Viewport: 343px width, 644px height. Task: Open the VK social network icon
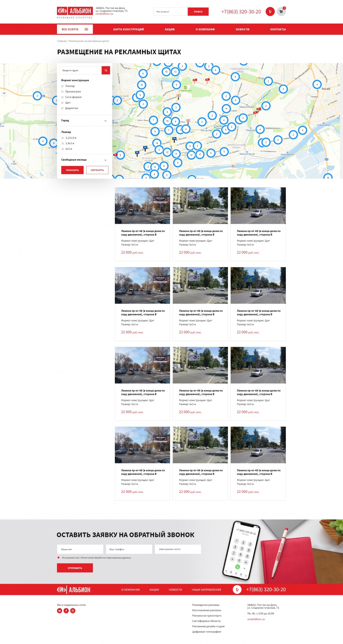pos(60,610)
